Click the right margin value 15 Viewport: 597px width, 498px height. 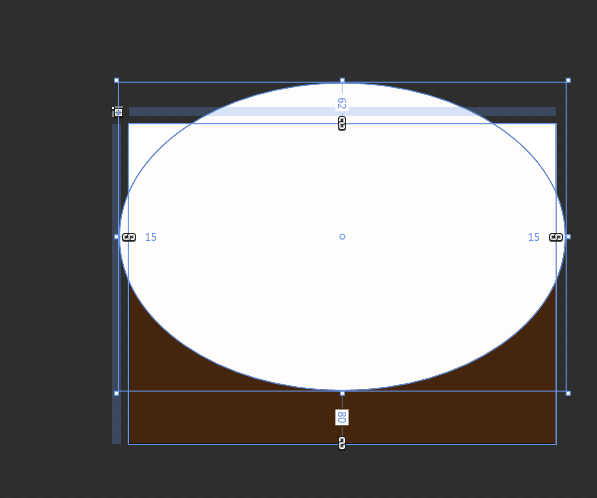pyautogui.click(x=534, y=237)
